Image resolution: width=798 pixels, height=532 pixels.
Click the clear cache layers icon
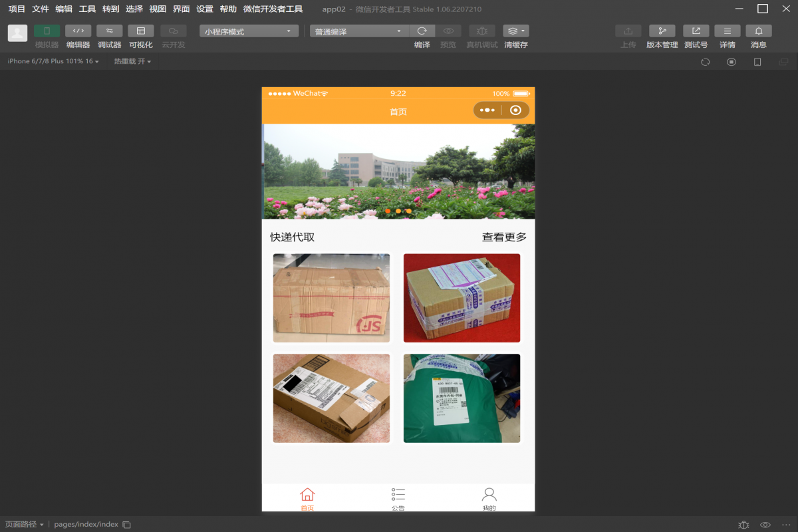point(515,31)
